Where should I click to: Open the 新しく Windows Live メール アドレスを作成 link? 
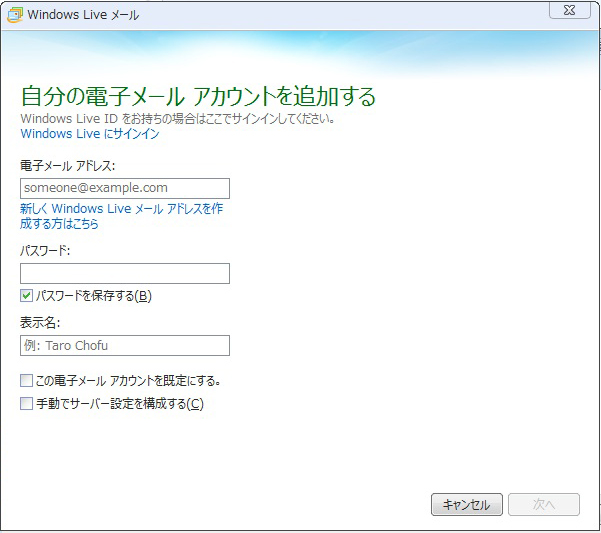coord(122,216)
